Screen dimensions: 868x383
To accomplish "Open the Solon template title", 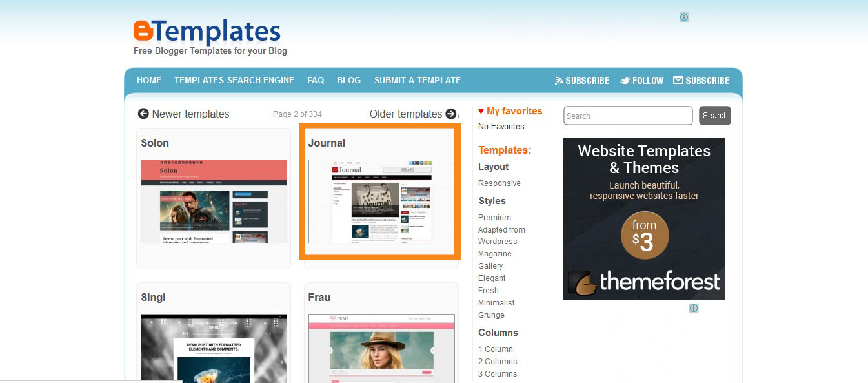I will [155, 143].
